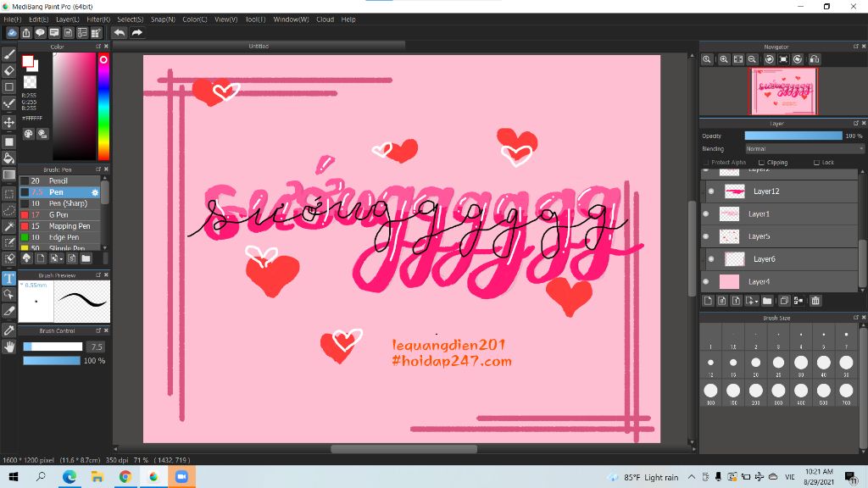868x488 pixels.
Task: Toggle visibility of Layer12
Action: (711, 191)
